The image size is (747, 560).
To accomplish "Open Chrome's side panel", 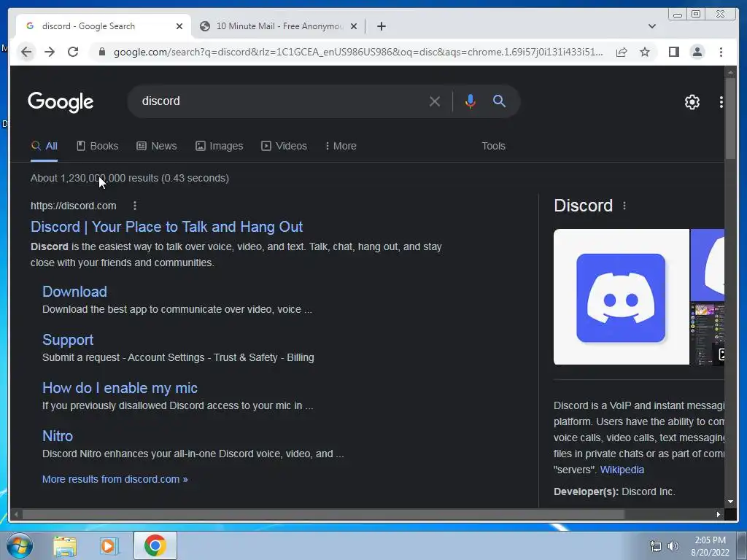I will pyautogui.click(x=673, y=52).
